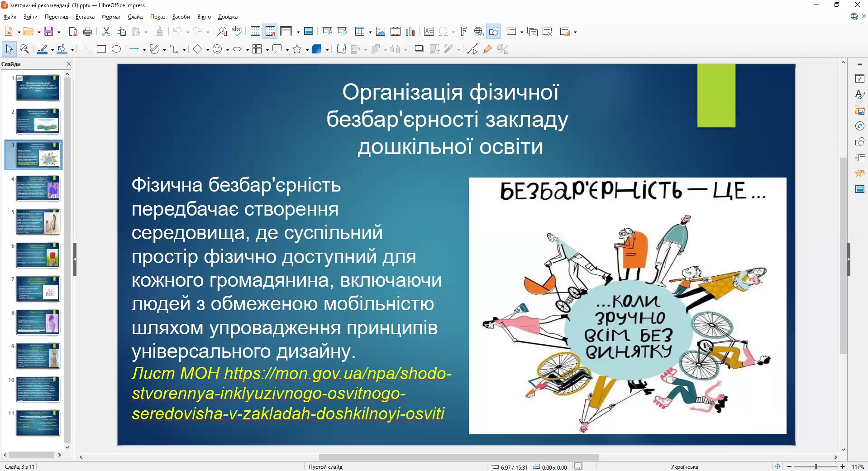
Task: Toggle snap to grid
Action: pyautogui.click(x=270, y=31)
